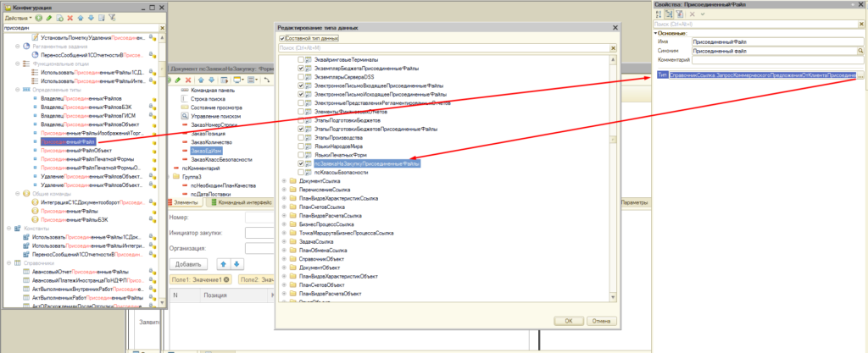Open the Действия menu in Конфигурация window

[19, 19]
